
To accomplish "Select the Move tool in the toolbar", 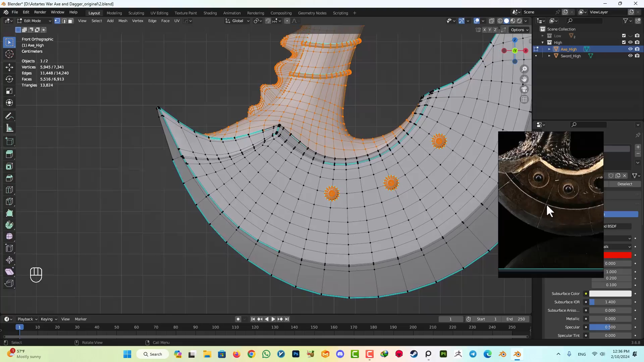I will [x=9, y=67].
